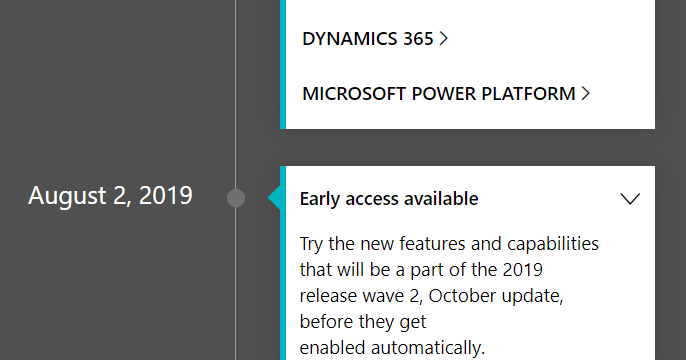Click the "that will be a part" text line
The width and height of the screenshot is (686, 360).
click(x=421, y=270)
